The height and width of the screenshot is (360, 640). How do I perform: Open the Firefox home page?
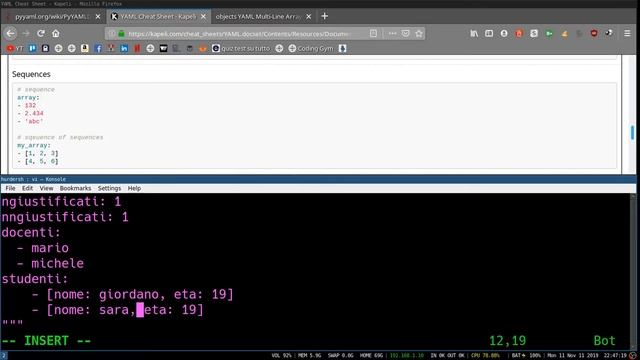point(56,33)
